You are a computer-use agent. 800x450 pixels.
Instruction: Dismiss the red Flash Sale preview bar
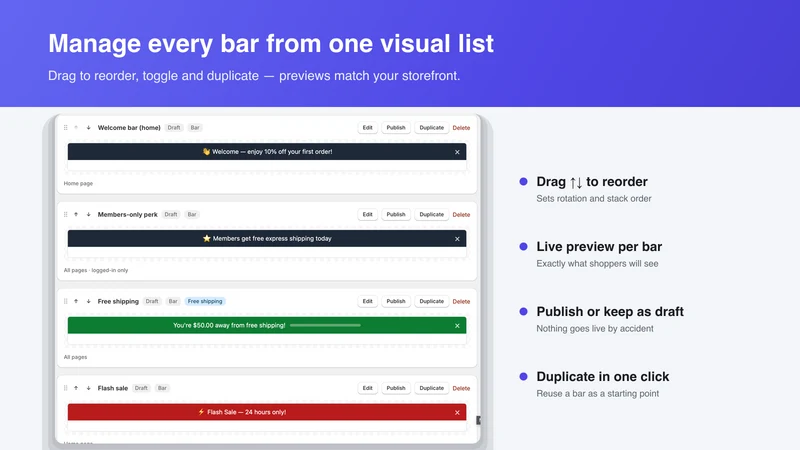pyautogui.click(x=457, y=412)
